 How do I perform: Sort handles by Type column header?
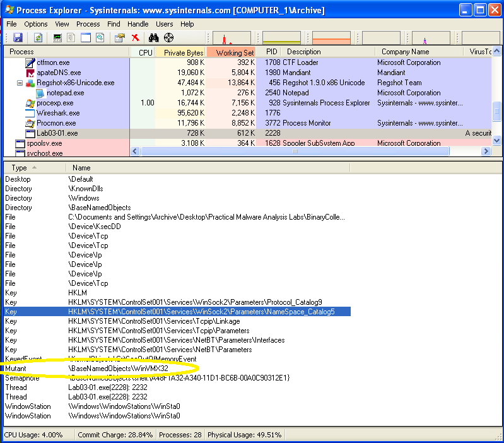pos(20,168)
